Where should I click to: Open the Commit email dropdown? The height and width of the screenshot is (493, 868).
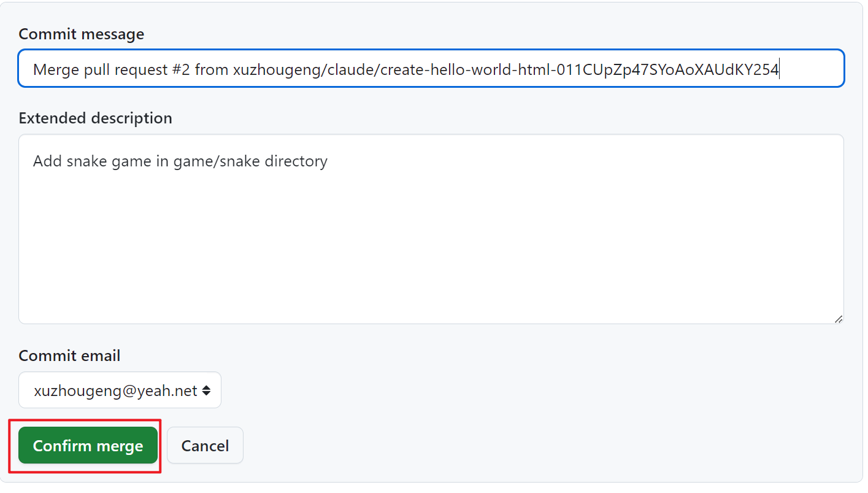(120, 390)
